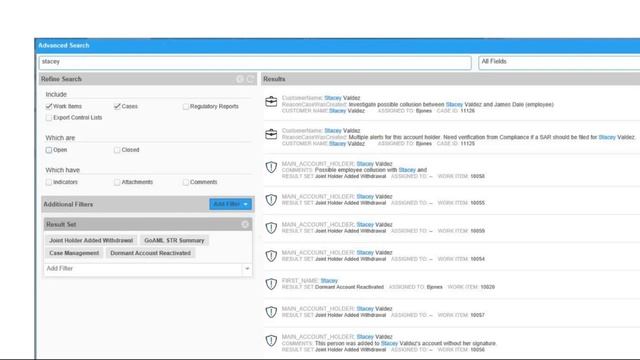The width and height of the screenshot is (640, 360).
Task: Click the Advanced Search title bar
Action: click(x=338, y=45)
